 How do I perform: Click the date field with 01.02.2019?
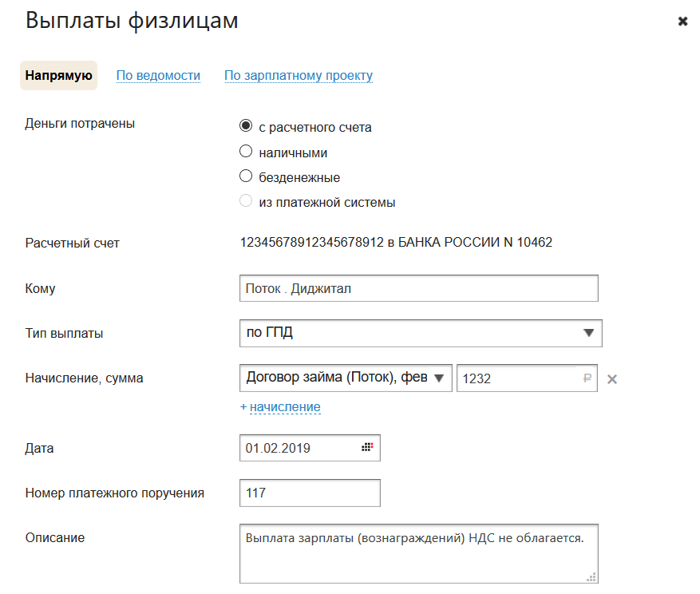[299, 448]
